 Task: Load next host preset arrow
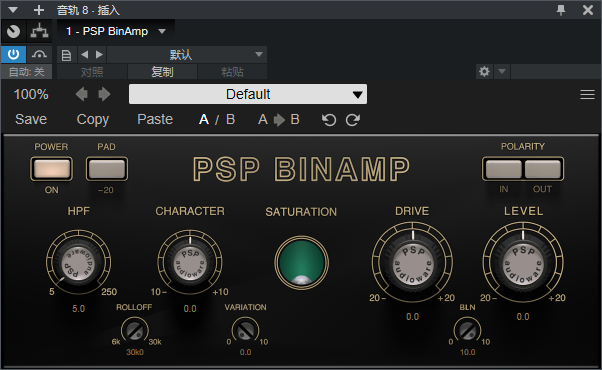[99, 55]
